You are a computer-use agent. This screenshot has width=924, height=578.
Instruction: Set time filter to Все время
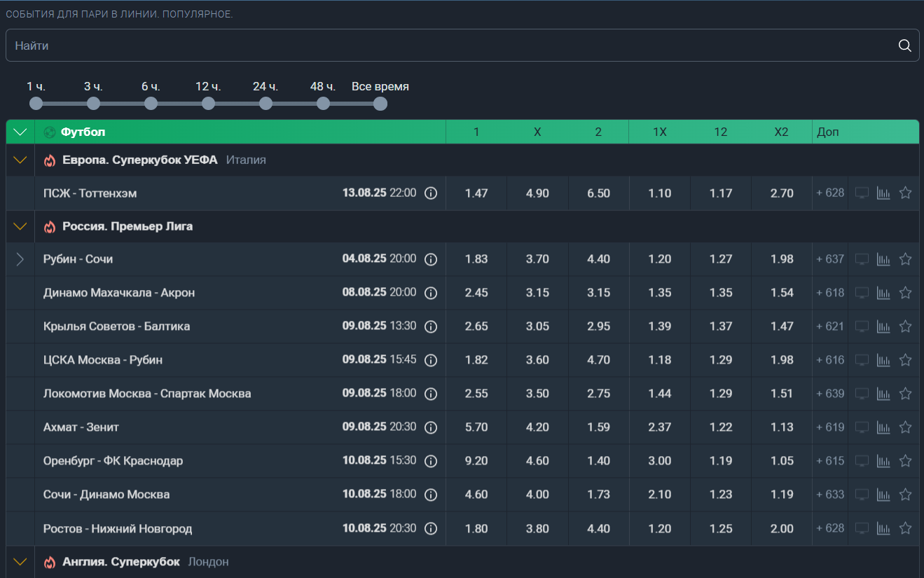(x=380, y=104)
